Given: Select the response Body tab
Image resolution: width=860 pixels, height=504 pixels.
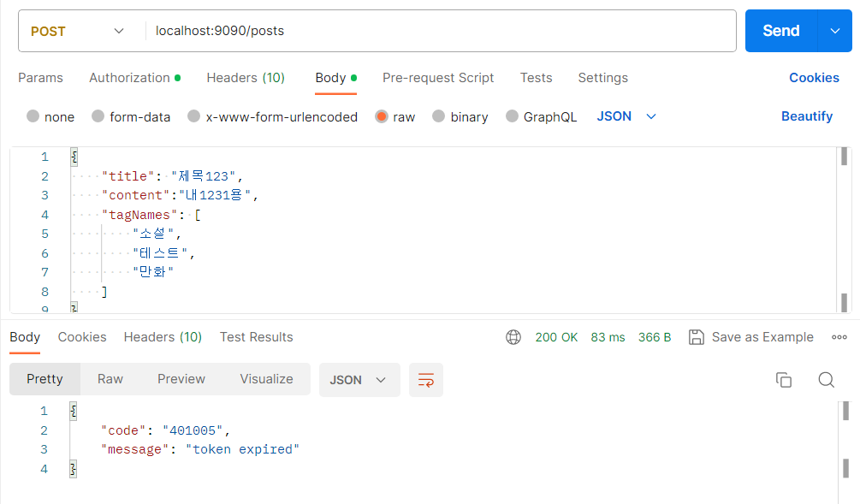Looking at the screenshot, I should tap(25, 337).
